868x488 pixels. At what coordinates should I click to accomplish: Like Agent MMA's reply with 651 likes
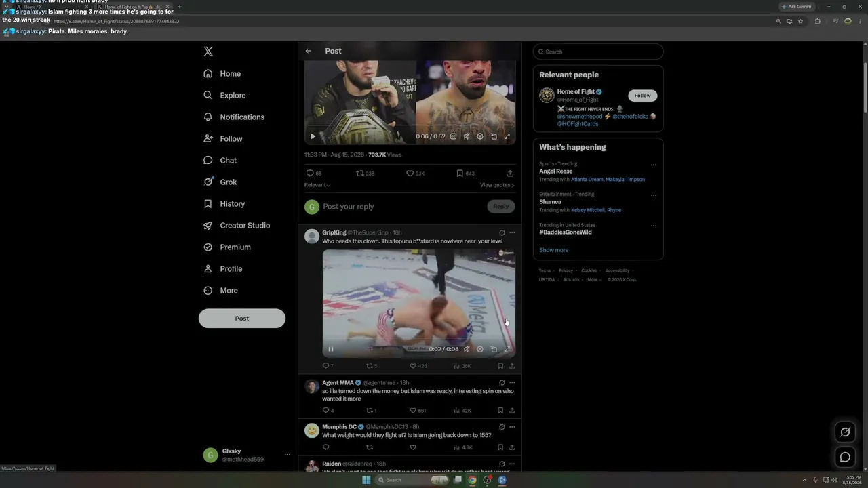click(412, 410)
